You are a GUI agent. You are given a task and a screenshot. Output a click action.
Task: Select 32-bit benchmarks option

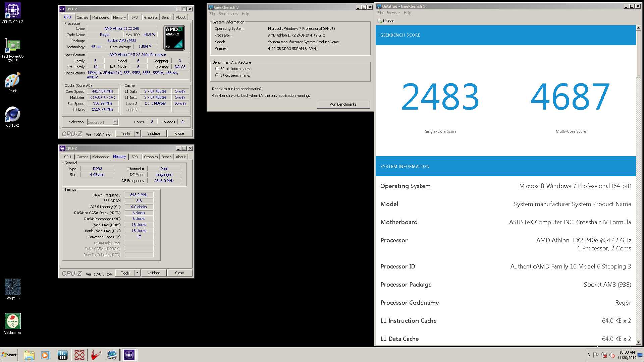(217, 69)
